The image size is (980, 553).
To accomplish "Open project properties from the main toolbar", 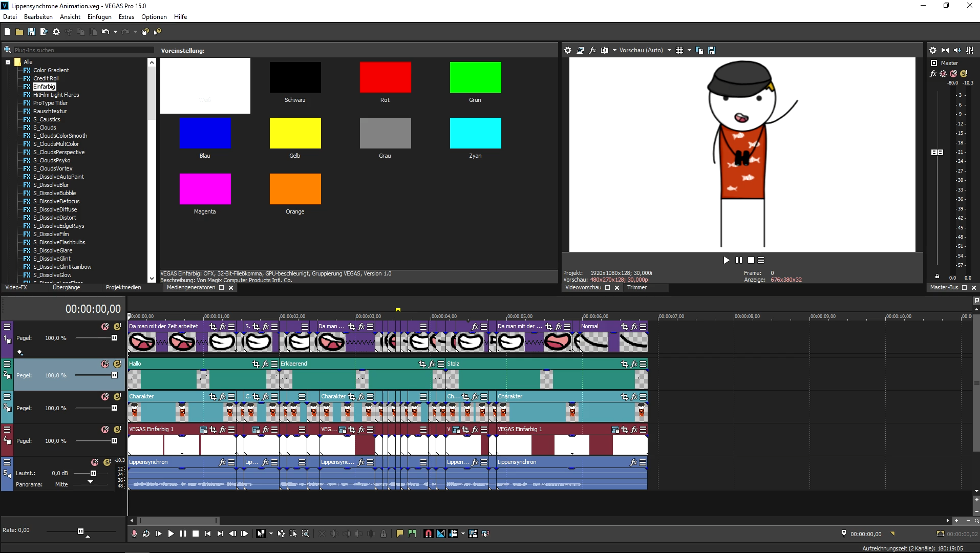I will tap(56, 32).
